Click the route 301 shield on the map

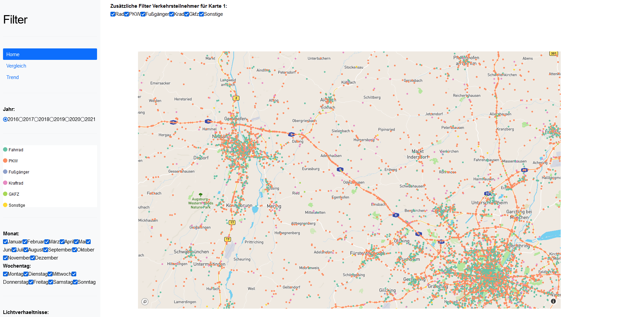[553, 53]
